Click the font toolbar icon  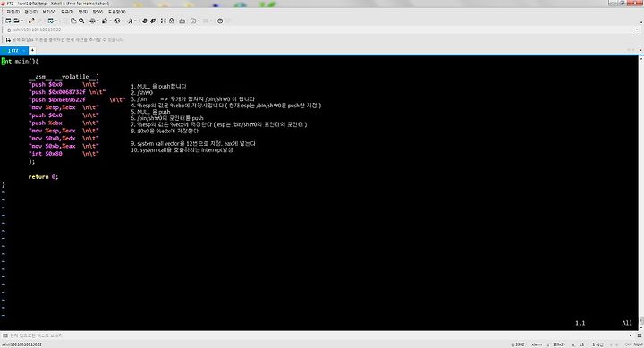click(x=131, y=21)
